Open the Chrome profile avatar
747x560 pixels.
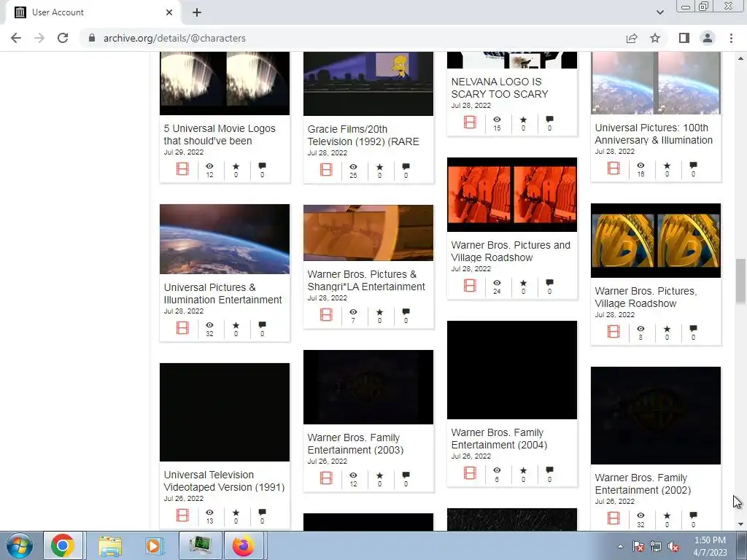point(708,38)
